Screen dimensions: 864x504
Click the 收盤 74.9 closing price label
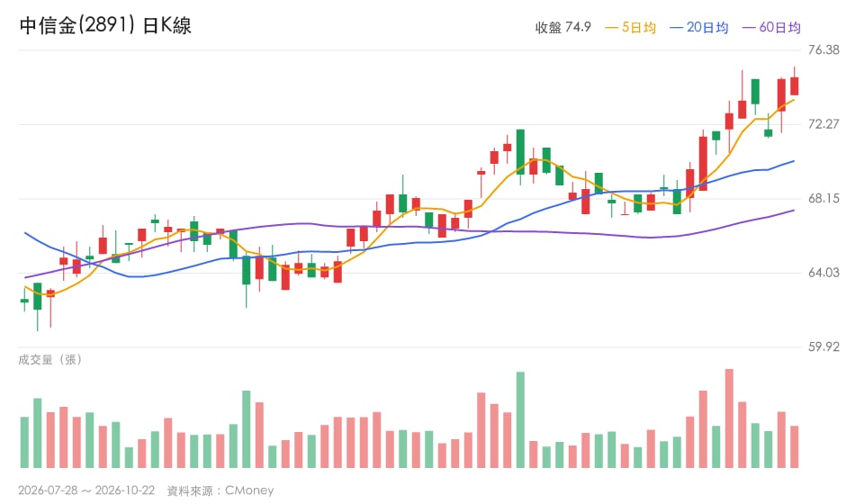(562, 28)
